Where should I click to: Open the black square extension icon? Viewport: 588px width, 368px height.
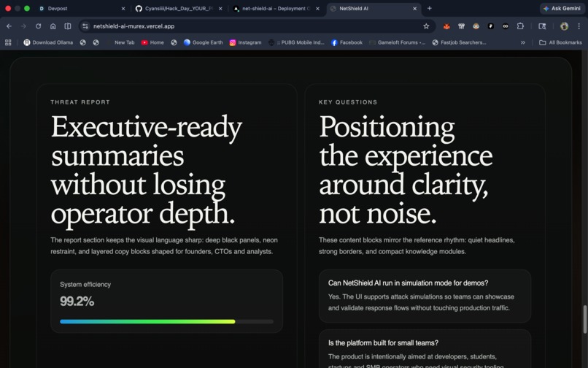490,26
